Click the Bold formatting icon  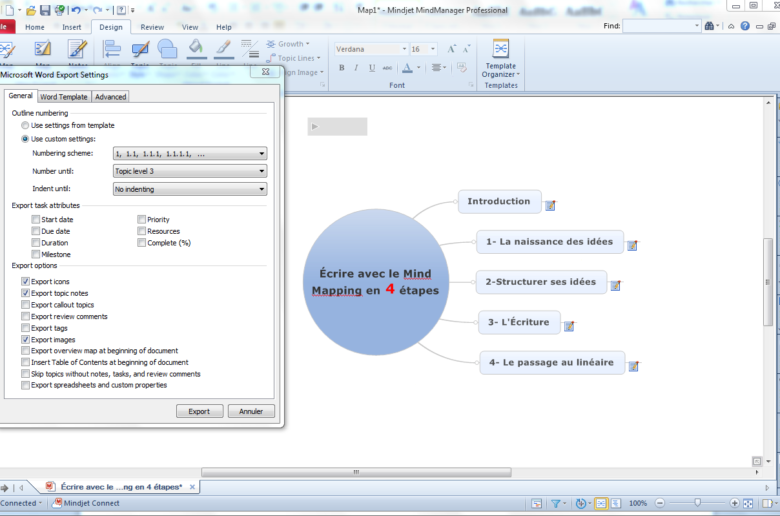click(342, 68)
